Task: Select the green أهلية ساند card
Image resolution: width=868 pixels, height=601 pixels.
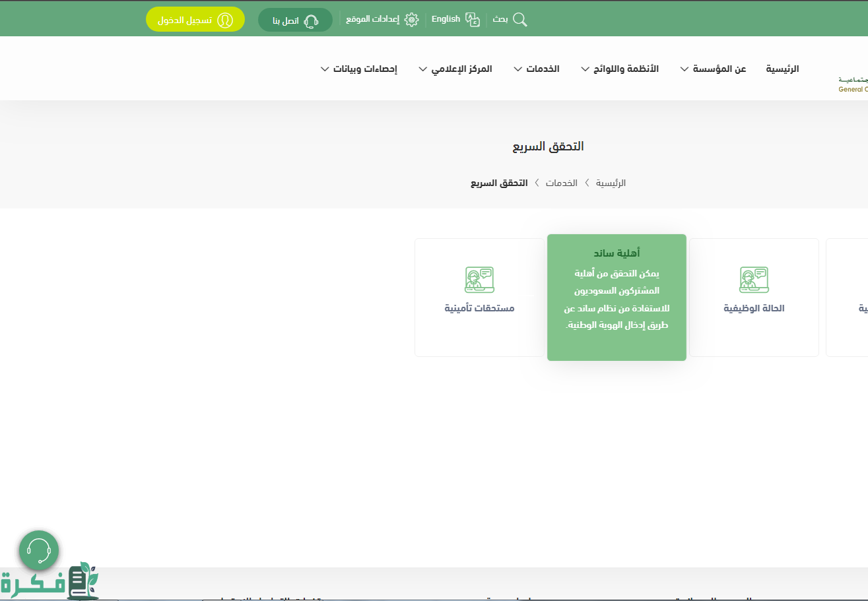Action: pos(617,298)
